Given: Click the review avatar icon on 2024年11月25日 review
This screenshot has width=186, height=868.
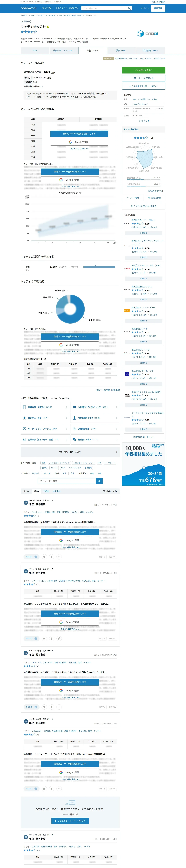Looking at the screenshot, I should [26, 503].
